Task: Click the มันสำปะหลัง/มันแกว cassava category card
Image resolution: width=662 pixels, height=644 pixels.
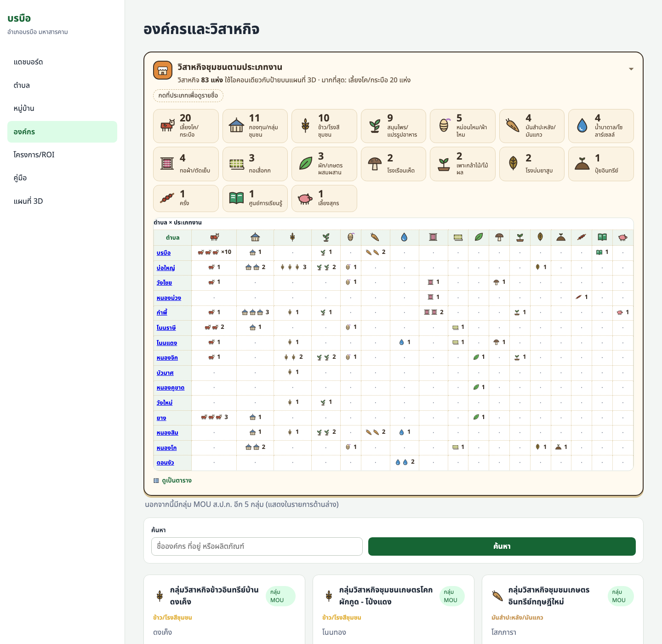Action: coord(532,126)
